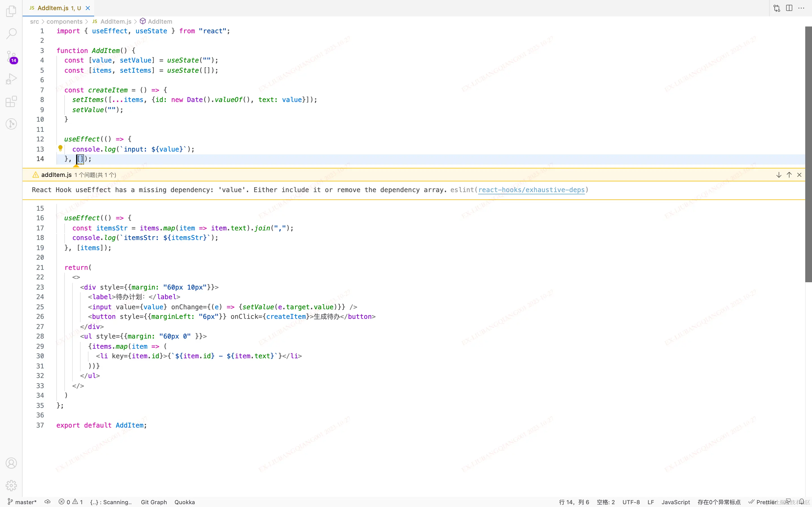This screenshot has height=507, width=812.
Task: Go to previous problem arrow up
Action: (789, 175)
